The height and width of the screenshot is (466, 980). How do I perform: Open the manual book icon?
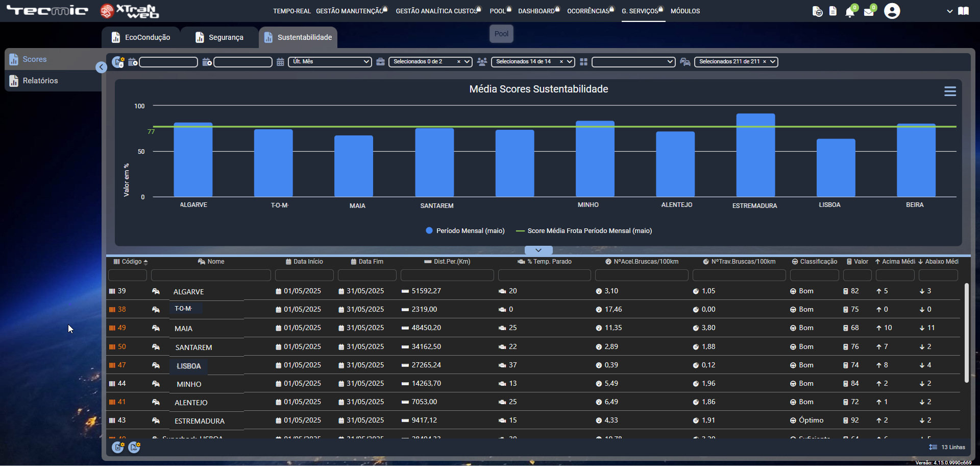pos(964,11)
